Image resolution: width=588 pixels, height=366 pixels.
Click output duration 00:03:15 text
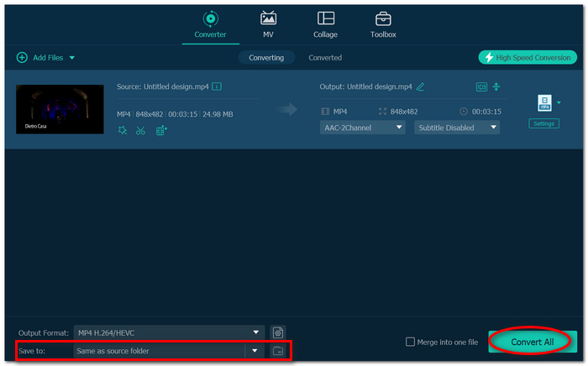tap(486, 112)
